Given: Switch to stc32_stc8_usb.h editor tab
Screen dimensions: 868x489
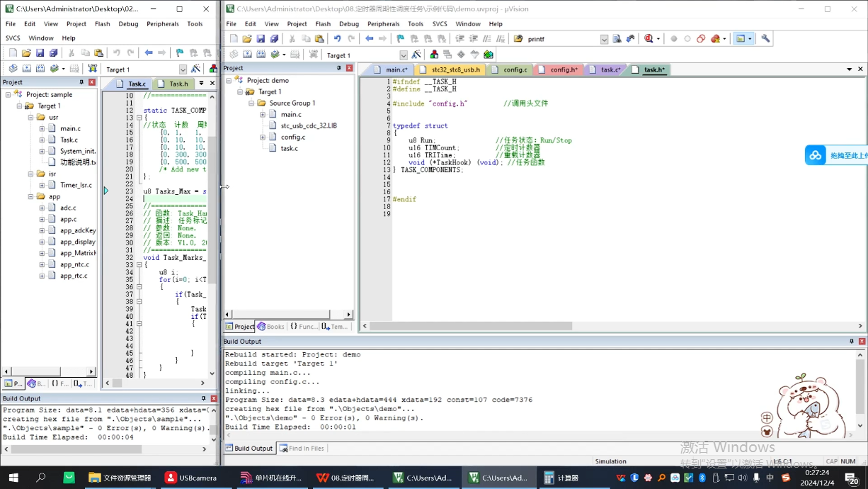Looking at the screenshot, I should [x=449, y=69].
